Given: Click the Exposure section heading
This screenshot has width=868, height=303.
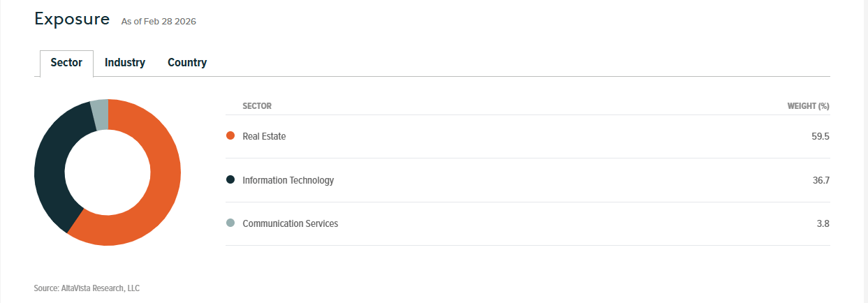Looking at the screenshot, I should coord(72,20).
